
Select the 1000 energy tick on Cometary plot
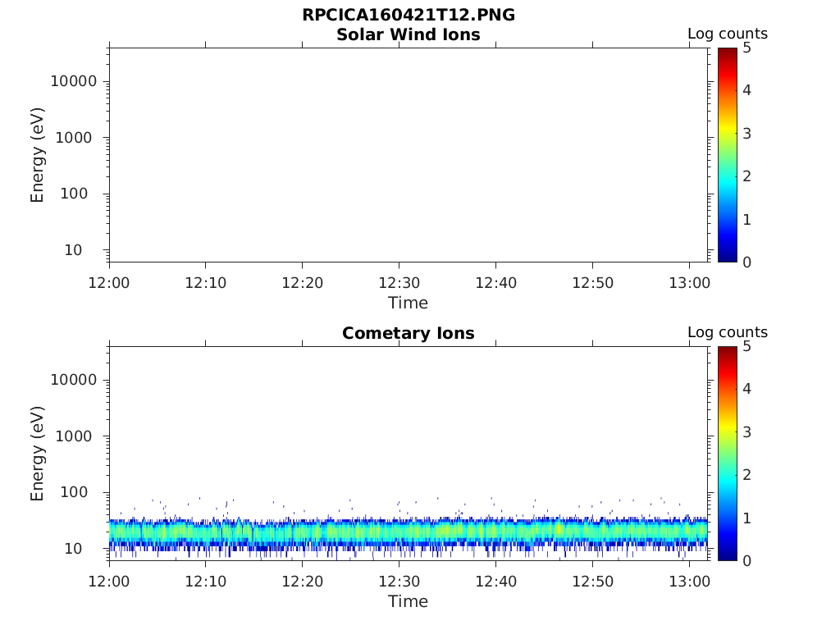[x=76, y=436]
